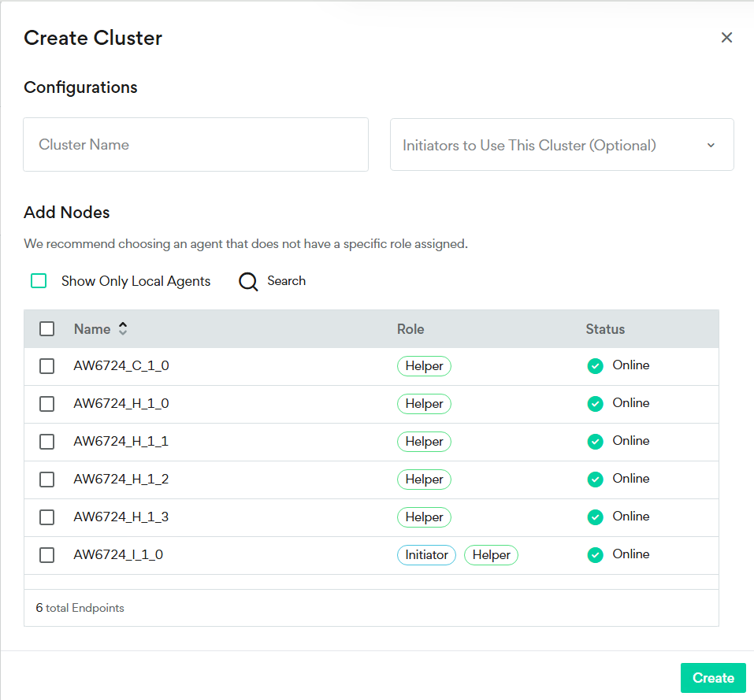
Task: Click Online status icon for AW6724_H_1_1
Action: tap(596, 442)
